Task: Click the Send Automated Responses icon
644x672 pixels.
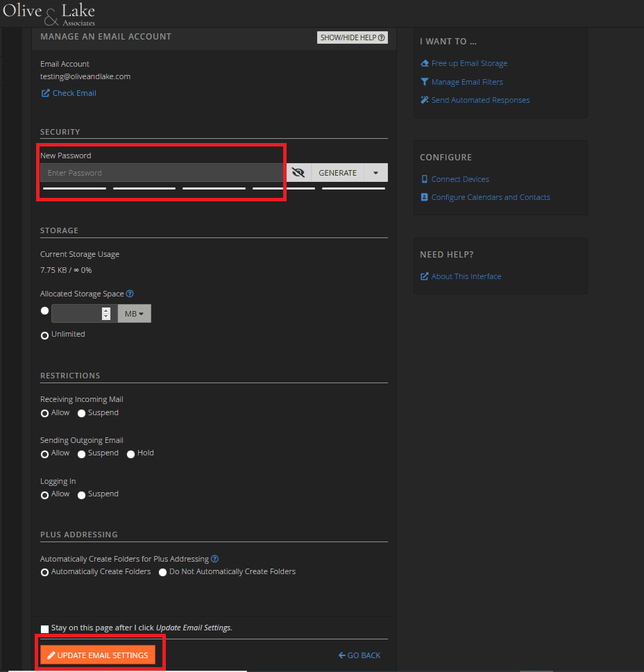Action: [424, 99]
